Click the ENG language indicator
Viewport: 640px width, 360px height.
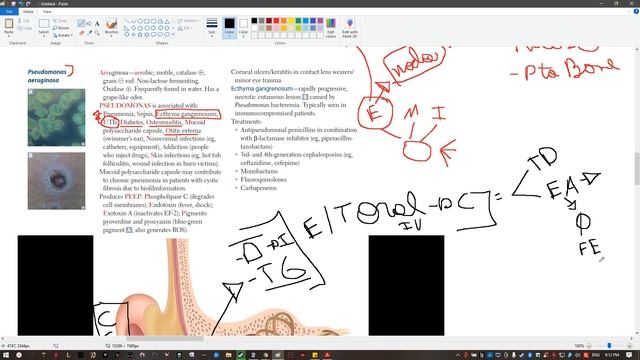596,355
